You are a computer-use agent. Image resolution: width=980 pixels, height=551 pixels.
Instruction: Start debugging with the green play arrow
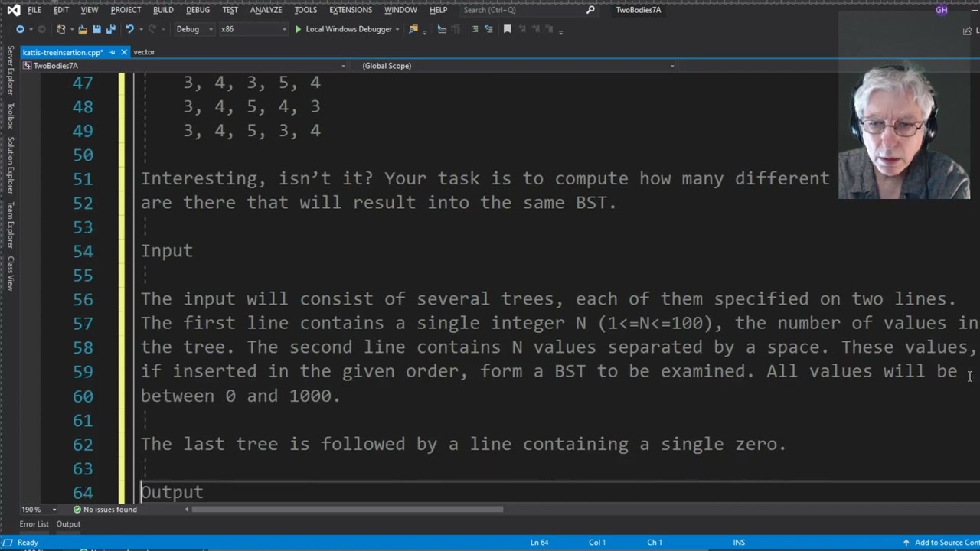(x=298, y=29)
